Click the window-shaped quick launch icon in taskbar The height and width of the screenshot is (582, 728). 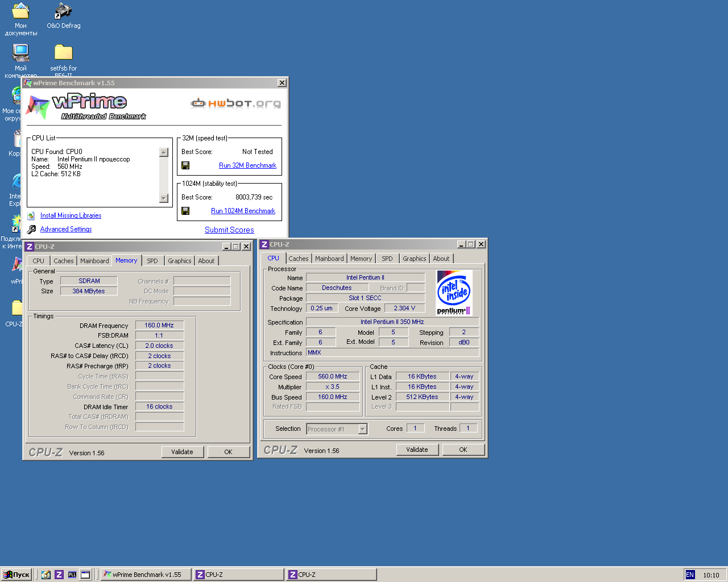coord(85,575)
